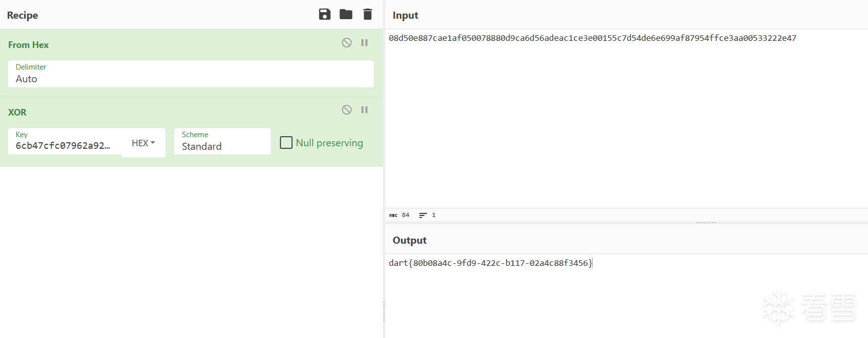The image size is (868, 338).
Task: Open the Scheme Standard dropdown
Action: (x=222, y=142)
